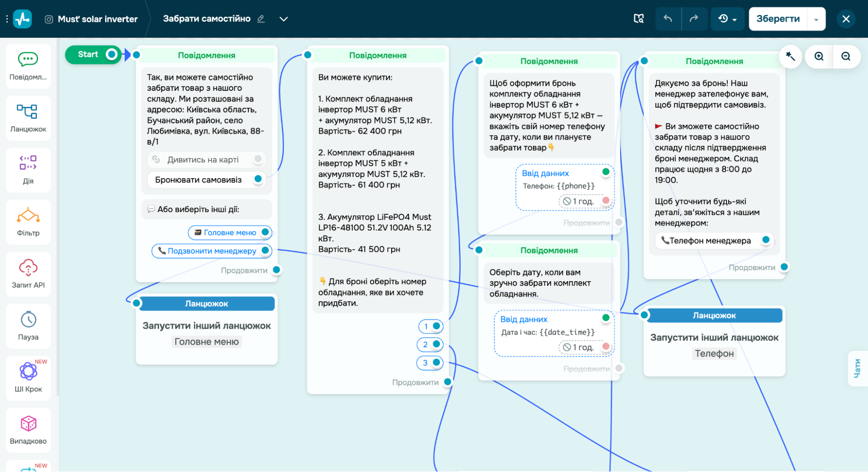Click the Продовжити connector under Подзвонити менеджеру
The image size is (868, 472).
pos(276,270)
